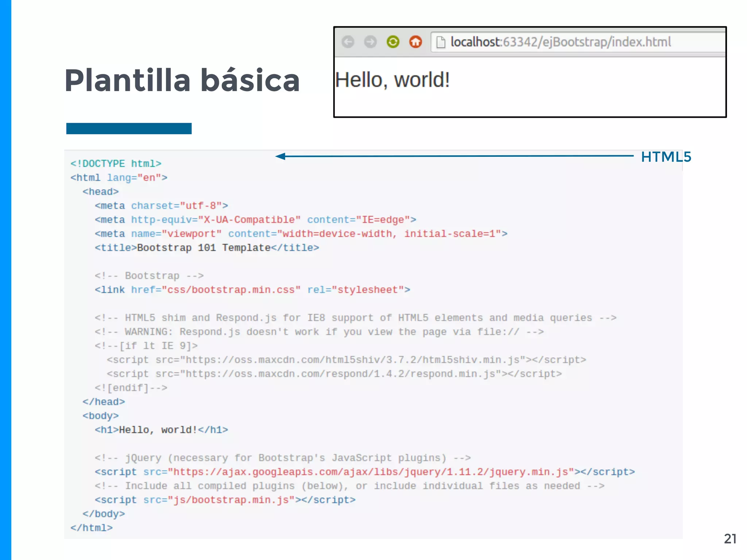Go to the home page via the orange home icon
Screen dimensions: 747x560
click(415, 42)
